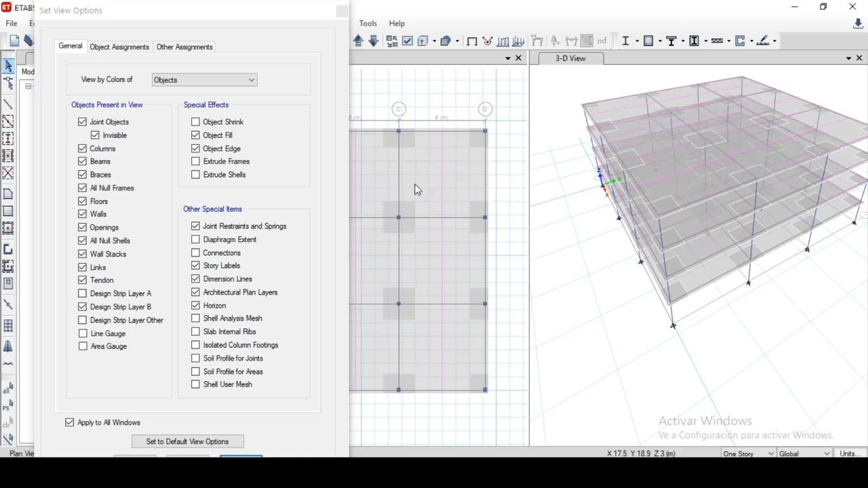Toggle the Apply to All Windows checkbox
868x488 pixels.
pyautogui.click(x=69, y=422)
